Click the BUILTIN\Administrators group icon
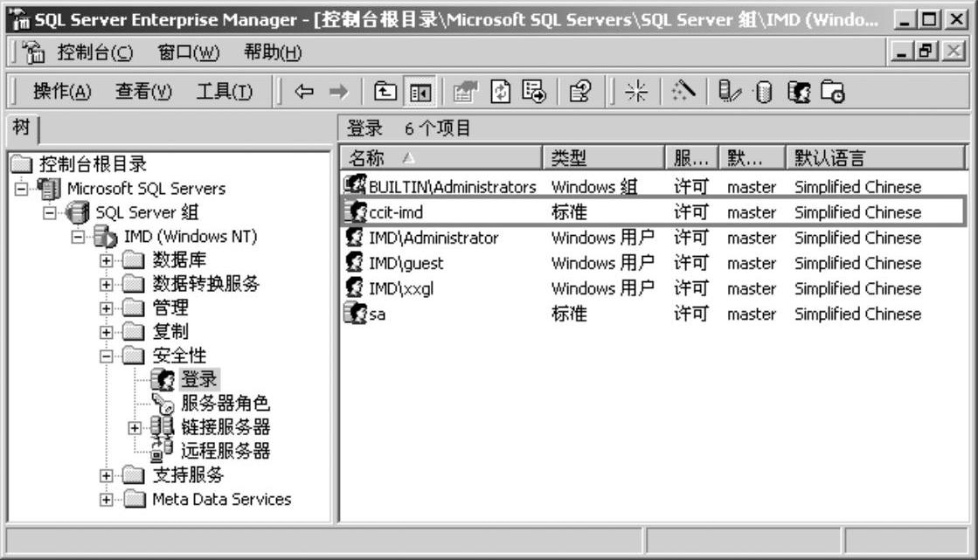978x560 pixels. (x=356, y=185)
